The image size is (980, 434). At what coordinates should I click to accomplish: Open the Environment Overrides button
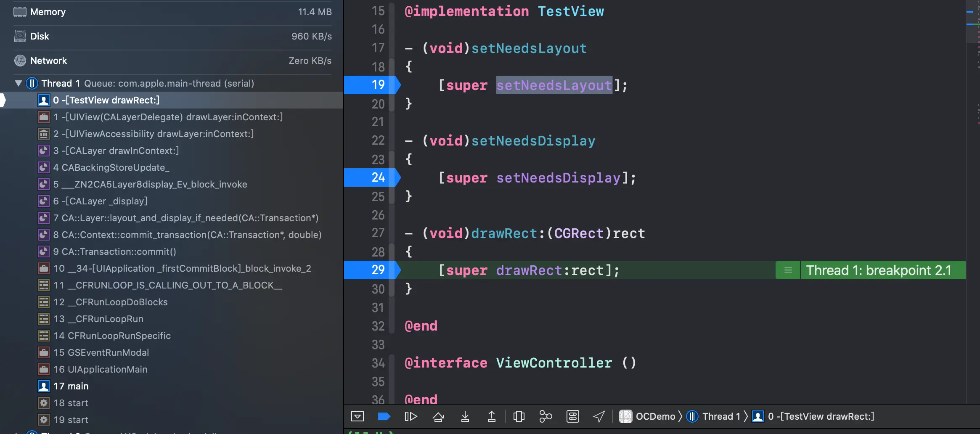click(572, 416)
